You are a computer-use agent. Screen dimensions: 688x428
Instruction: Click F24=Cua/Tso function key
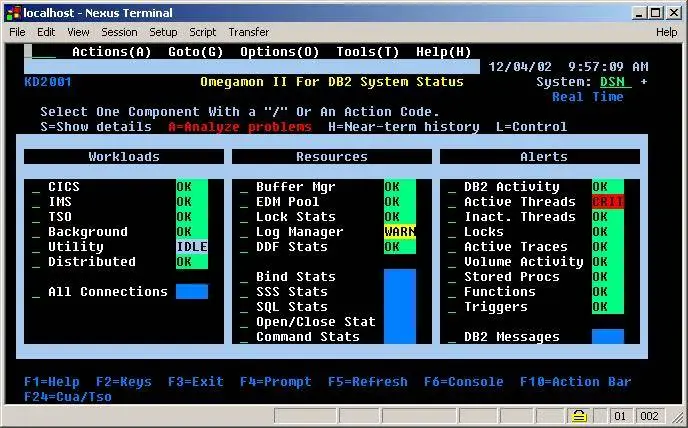point(68,397)
